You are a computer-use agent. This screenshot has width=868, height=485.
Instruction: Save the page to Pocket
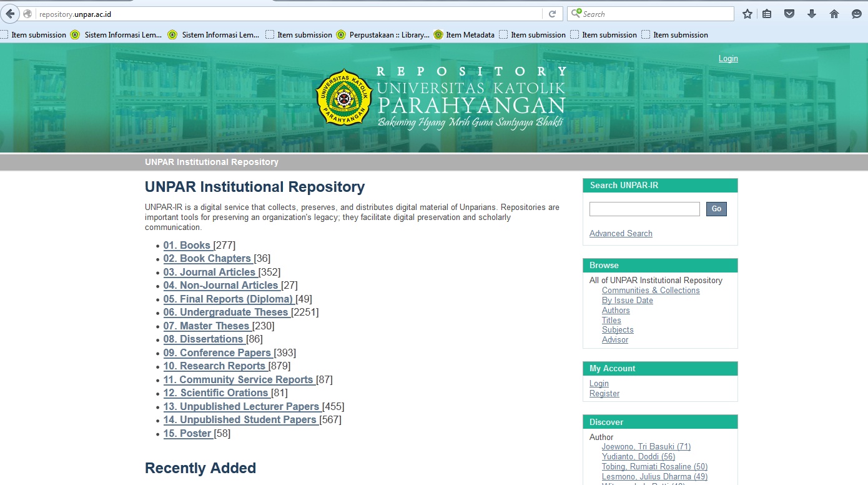tap(789, 13)
